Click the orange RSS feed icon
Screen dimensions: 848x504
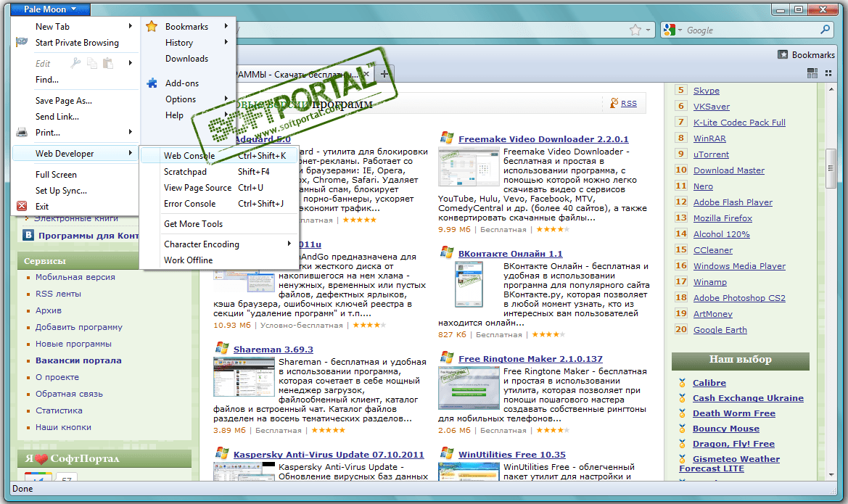click(614, 103)
